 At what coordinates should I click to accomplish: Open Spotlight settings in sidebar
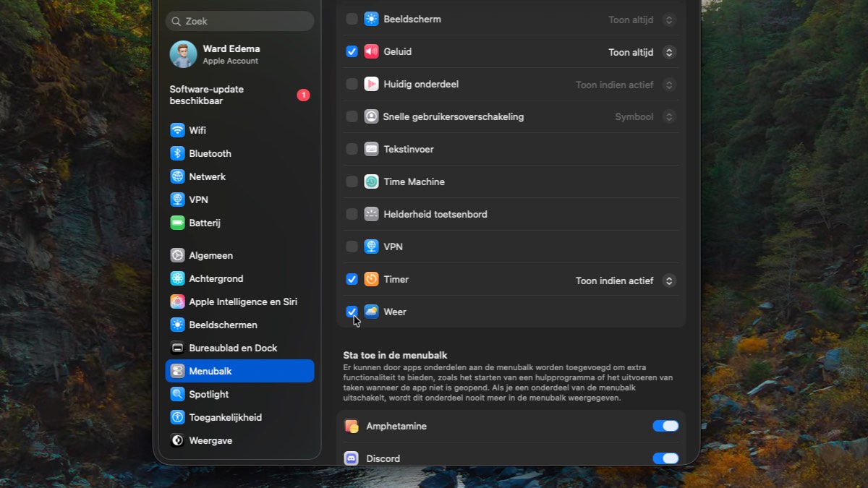pyautogui.click(x=208, y=394)
